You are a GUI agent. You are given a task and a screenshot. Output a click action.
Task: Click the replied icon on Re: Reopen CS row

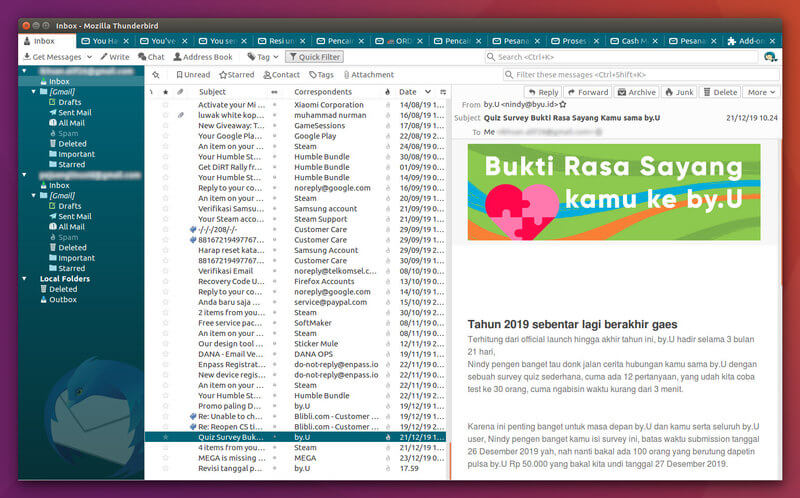pyautogui.click(x=193, y=427)
